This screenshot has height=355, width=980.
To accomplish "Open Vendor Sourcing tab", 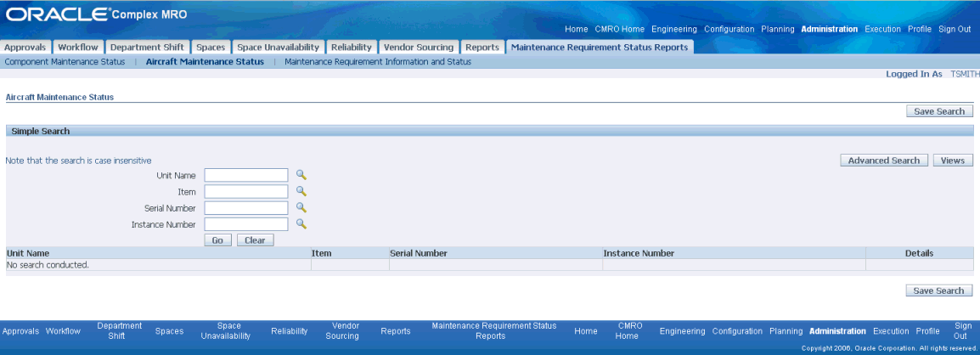I will tap(419, 47).
